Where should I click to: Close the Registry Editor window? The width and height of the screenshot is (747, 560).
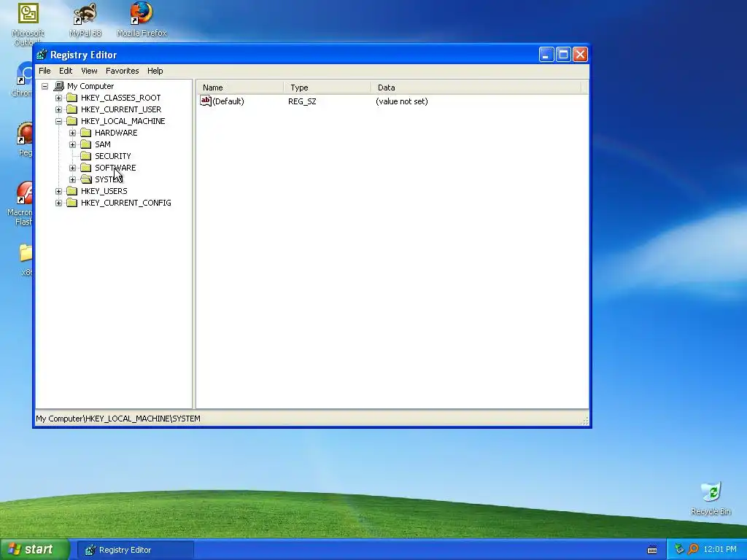point(580,55)
